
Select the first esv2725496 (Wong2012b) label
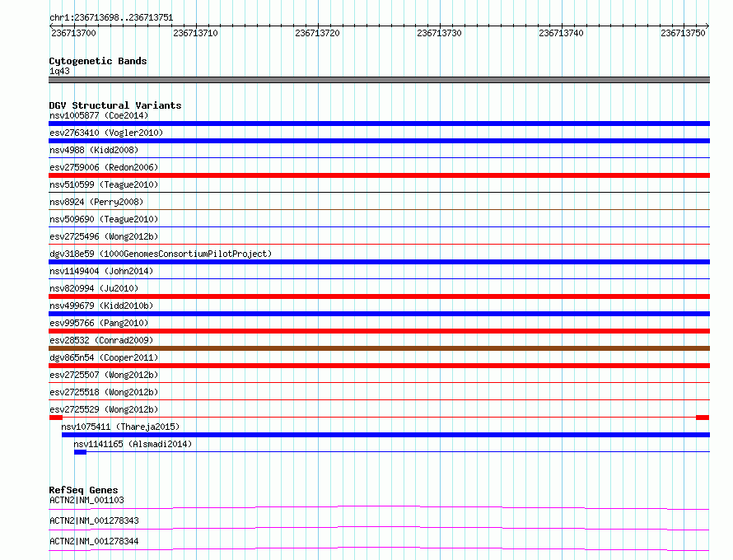click(x=104, y=236)
